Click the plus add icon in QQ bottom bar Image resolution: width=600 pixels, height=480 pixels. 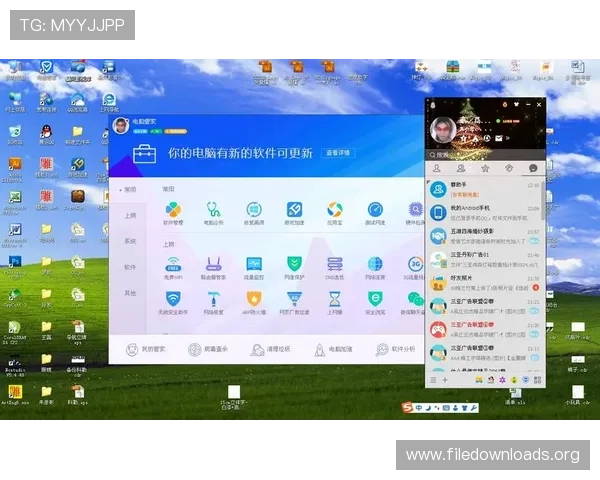pyautogui.click(x=445, y=380)
